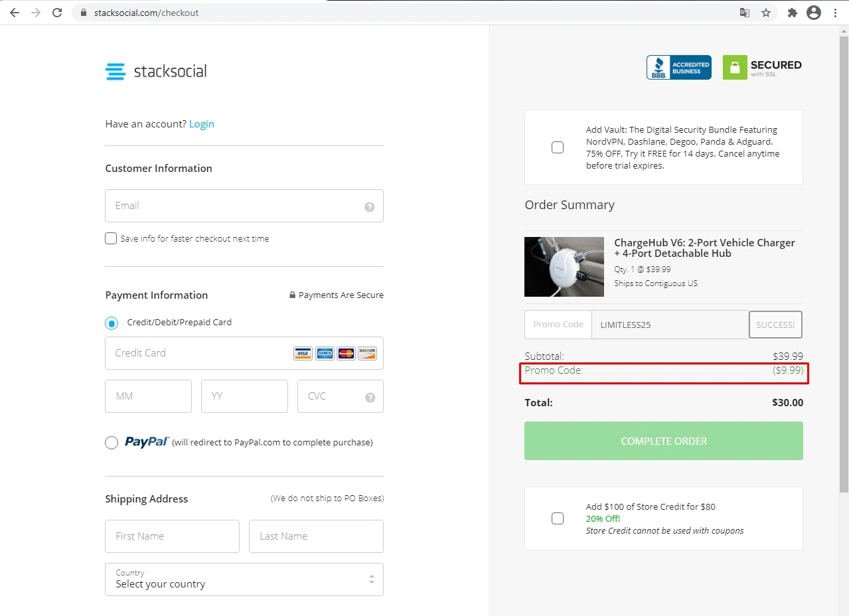Image resolution: width=849 pixels, height=616 pixels.
Task: Bookmark this page with the star icon
Action: pos(766,13)
